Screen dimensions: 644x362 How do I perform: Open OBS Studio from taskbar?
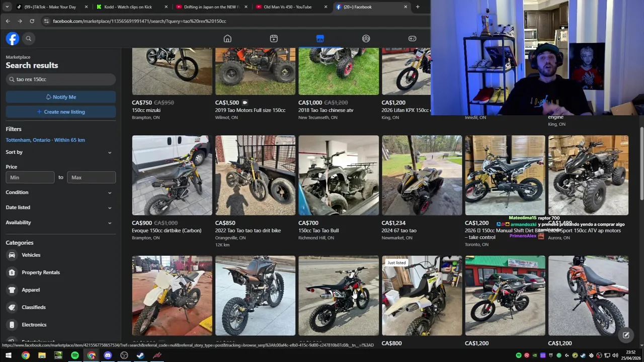[x=124, y=355]
